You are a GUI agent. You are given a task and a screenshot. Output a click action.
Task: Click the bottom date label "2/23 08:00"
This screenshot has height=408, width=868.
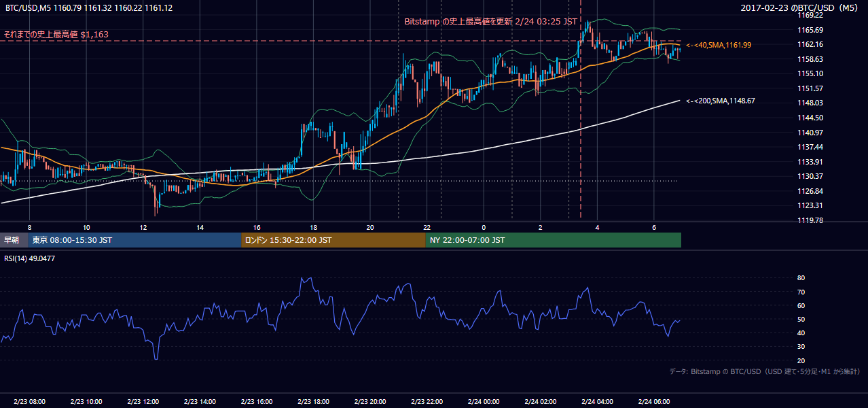(29, 402)
